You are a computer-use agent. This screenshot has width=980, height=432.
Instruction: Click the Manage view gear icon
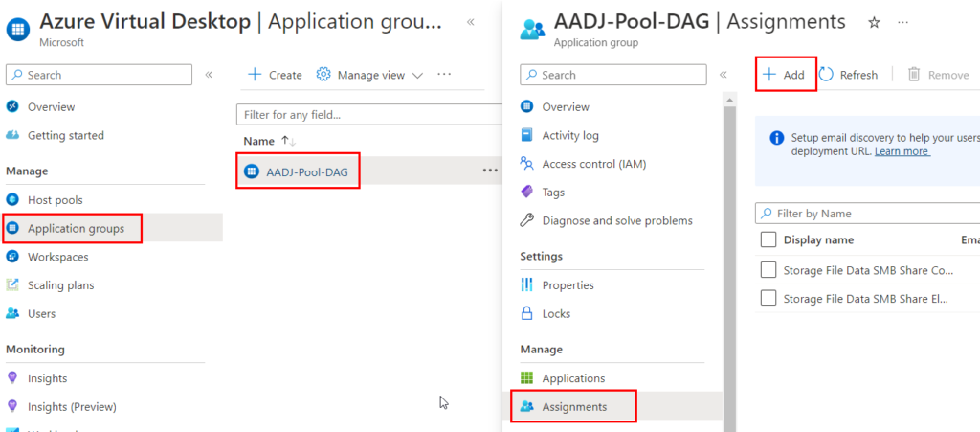[323, 75]
